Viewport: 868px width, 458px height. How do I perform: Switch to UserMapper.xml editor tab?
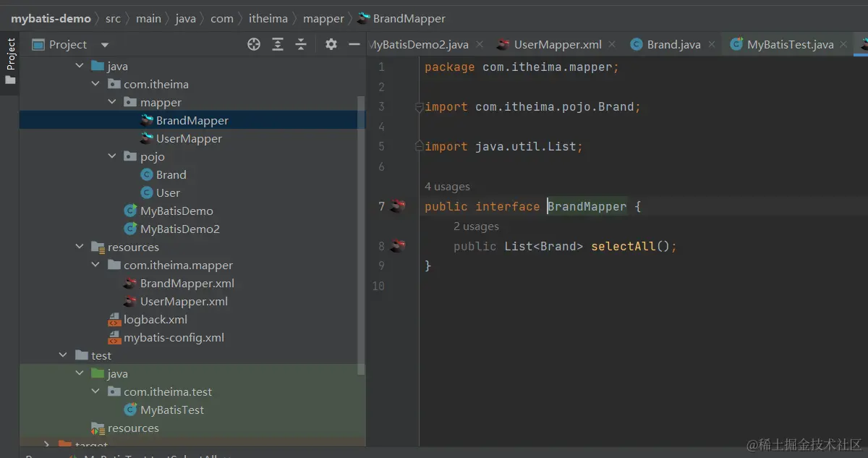pyautogui.click(x=558, y=44)
